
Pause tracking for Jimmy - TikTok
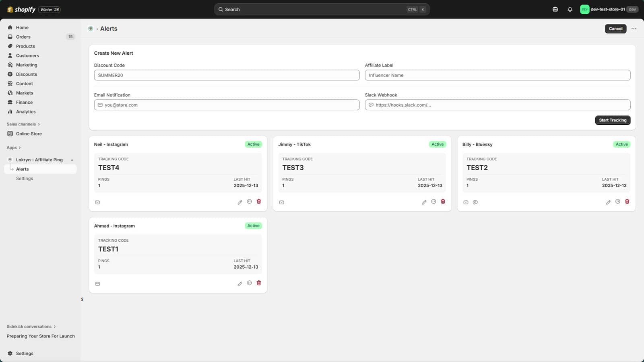pyautogui.click(x=433, y=202)
